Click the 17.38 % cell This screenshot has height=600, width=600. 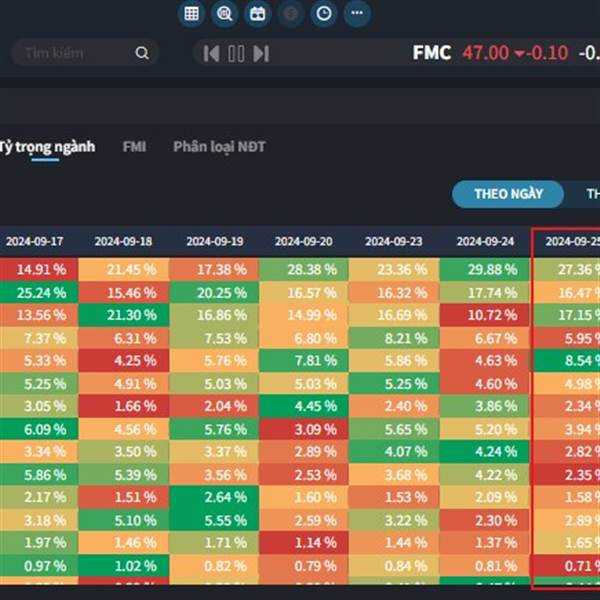[214, 269]
